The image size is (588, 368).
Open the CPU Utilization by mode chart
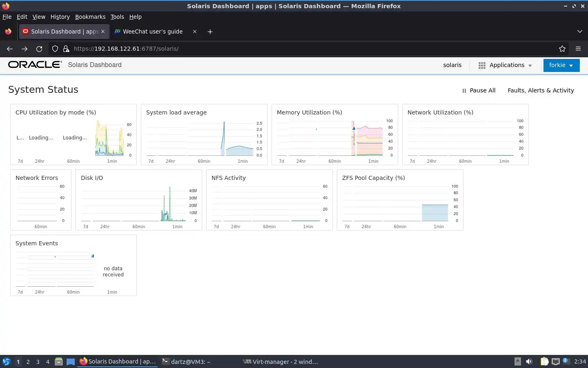pos(73,135)
